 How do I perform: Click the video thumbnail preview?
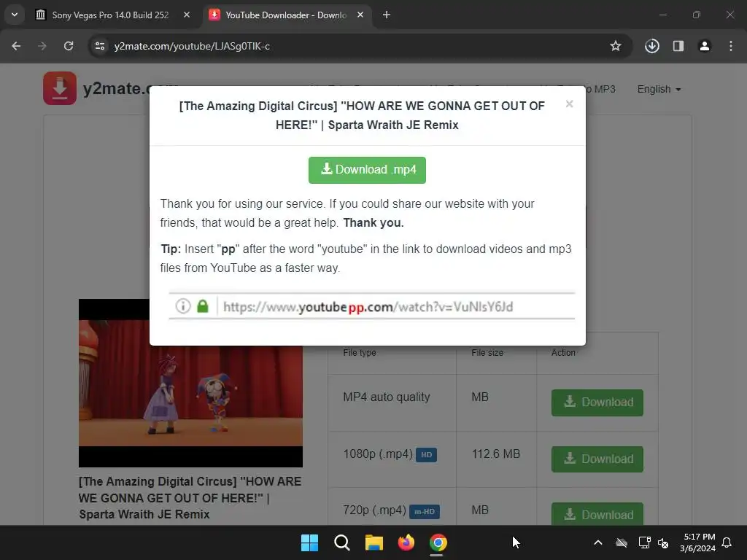190,383
